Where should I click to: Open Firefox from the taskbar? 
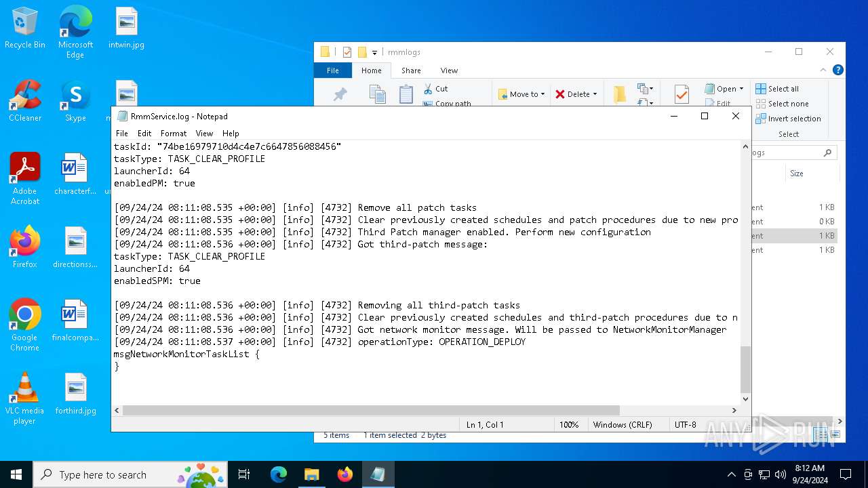point(344,474)
